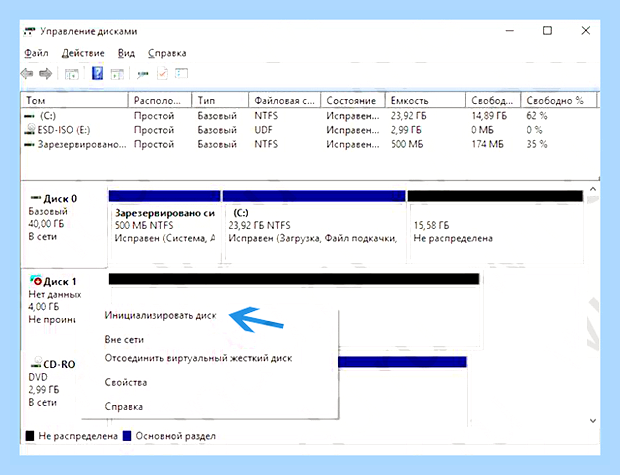The image size is (620, 475).
Task: Click the show/hide action pane icon
Action: tap(117, 74)
